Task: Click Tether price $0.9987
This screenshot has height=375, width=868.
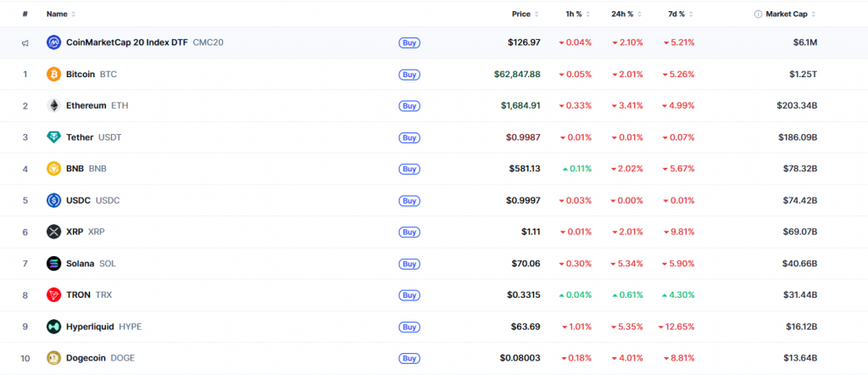Action: pos(523,137)
